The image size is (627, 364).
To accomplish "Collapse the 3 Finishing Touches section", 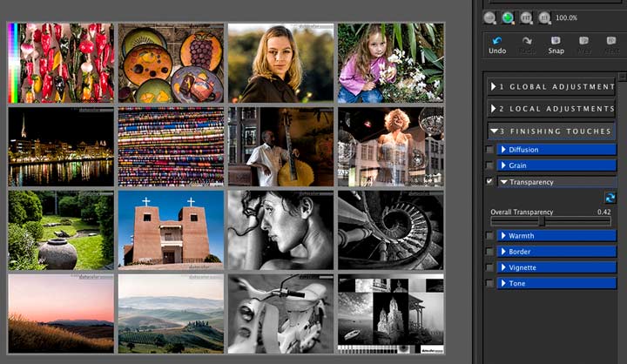I will [551, 131].
